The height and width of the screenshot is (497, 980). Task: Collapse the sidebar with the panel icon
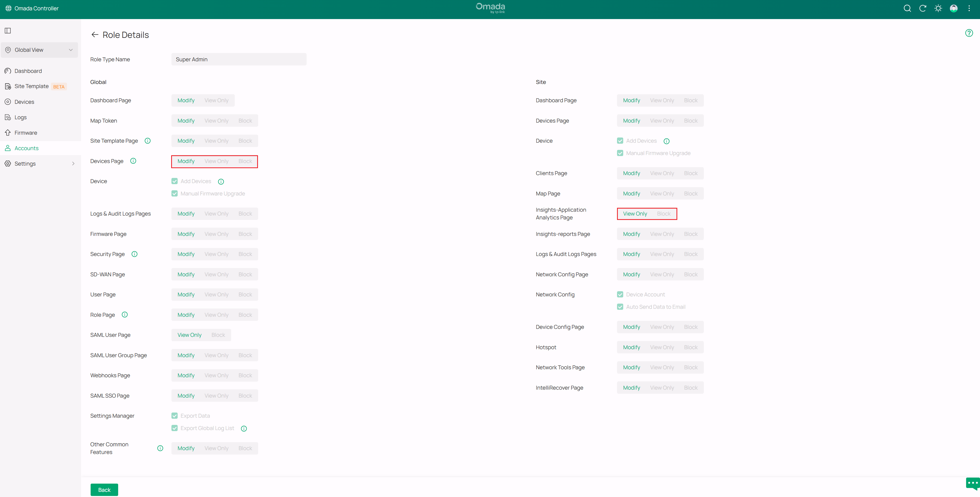point(8,30)
